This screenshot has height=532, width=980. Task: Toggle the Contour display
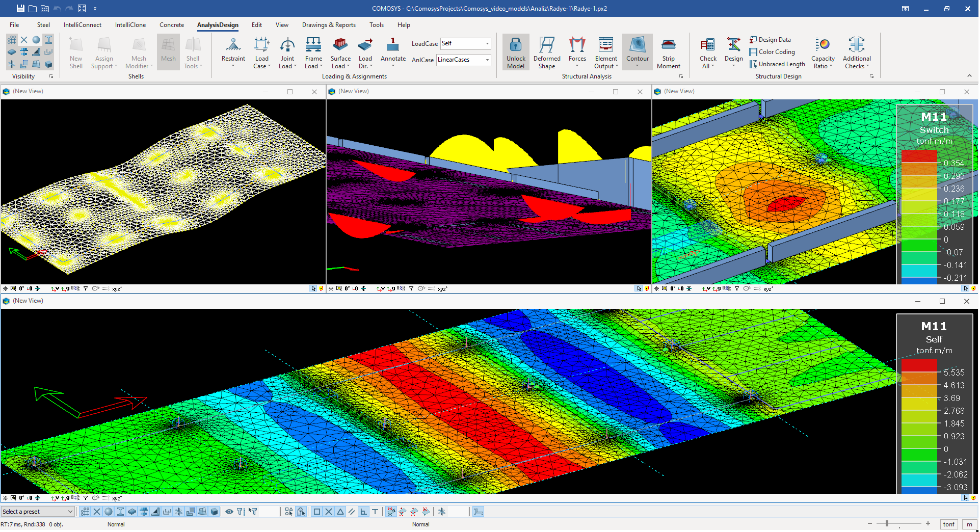coord(638,52)
